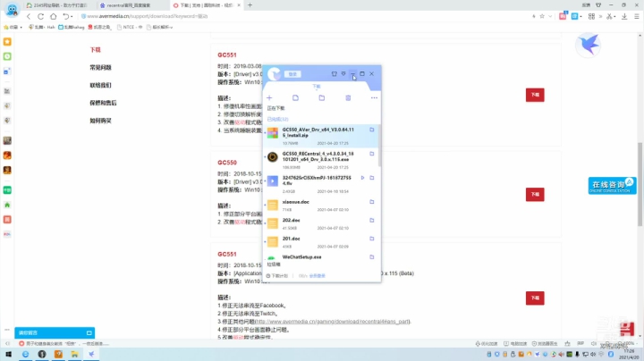Switch to the recentral Baidu search tab

point(131,5)
